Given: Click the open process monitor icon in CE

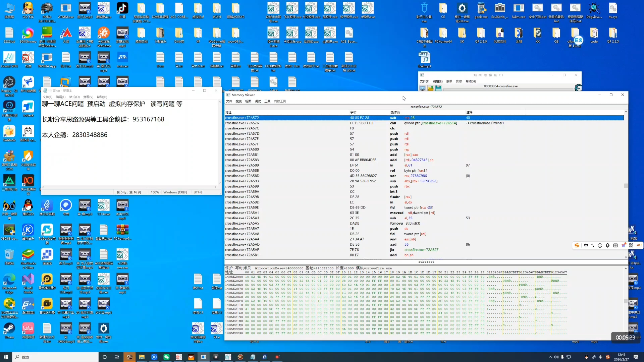Looking at the screenshot, I should point(422,88).
